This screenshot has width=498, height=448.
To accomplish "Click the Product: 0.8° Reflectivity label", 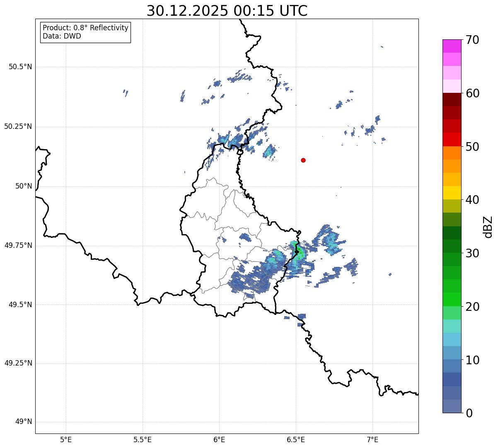I will click(86, 28).
